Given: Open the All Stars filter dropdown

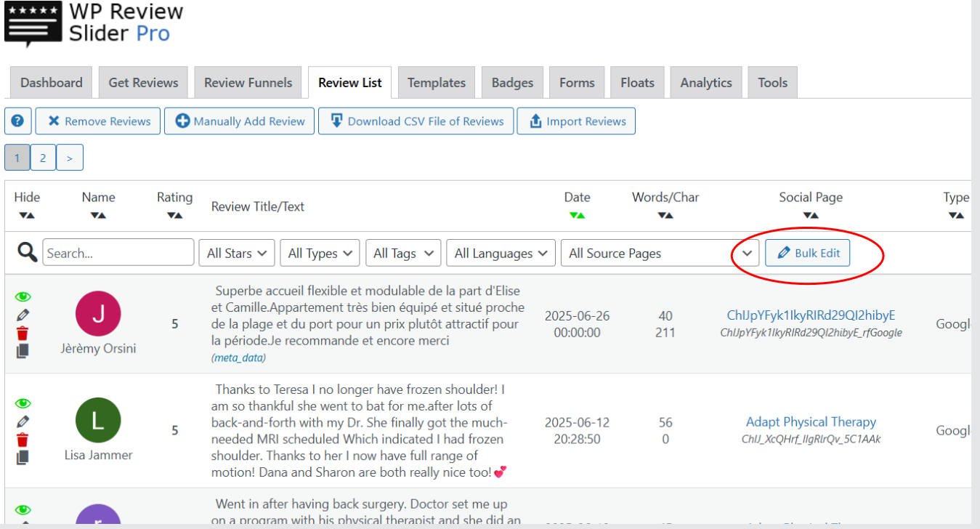Looking at the screenshot, I should pos(237,253).
